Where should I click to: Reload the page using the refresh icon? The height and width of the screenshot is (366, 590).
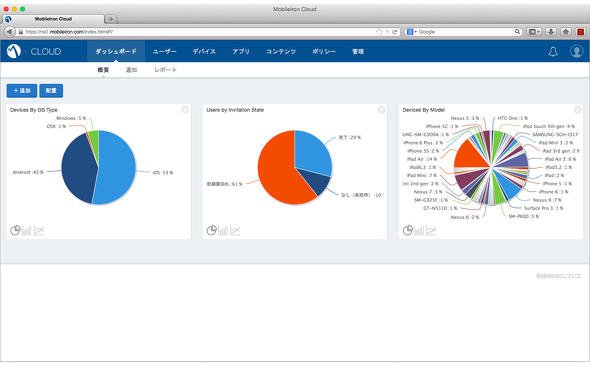395,32
